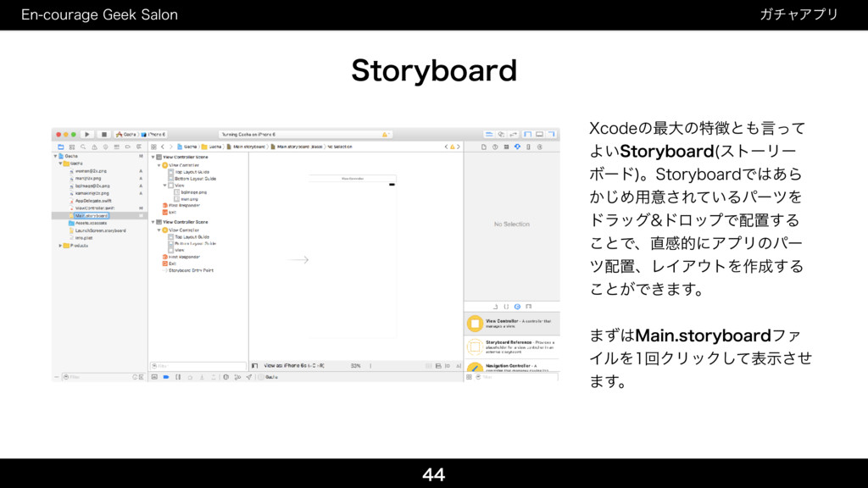This screenshot has width=868, height=488.
Task: Jump to the next issue arrow
Action: click(x=459, y=147)
